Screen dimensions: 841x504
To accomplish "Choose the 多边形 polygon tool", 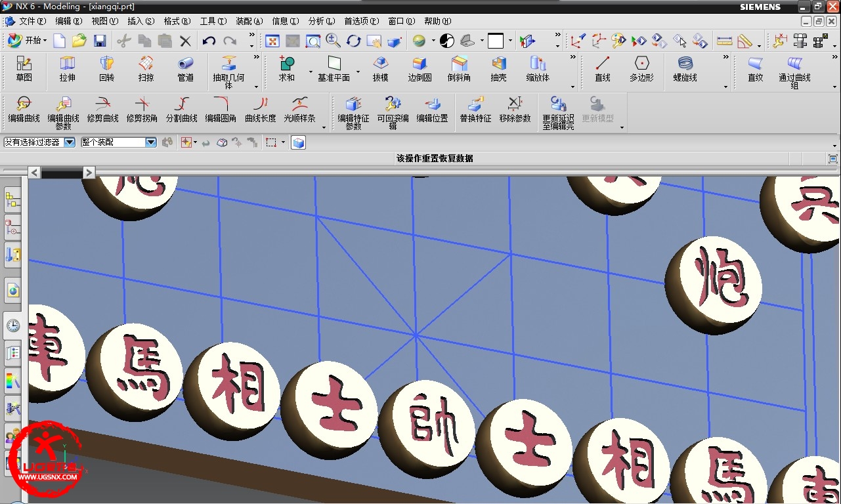I will 641,70.
